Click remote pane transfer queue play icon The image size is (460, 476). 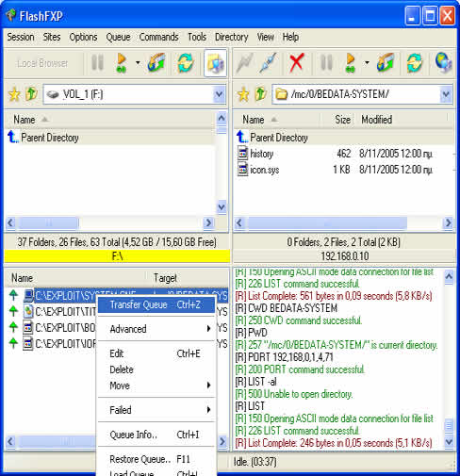351,62
